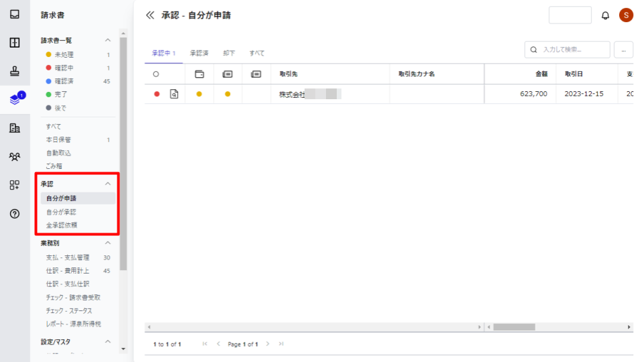Open the add-apps grid icon in left rail
The image size is (644, 362).
pos(15,185)
